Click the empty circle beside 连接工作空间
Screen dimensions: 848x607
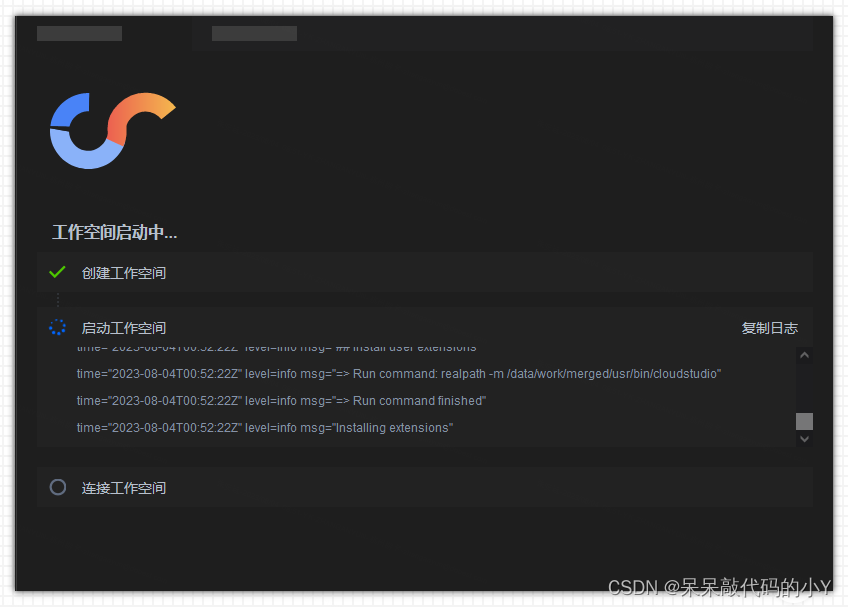(58, 487)
